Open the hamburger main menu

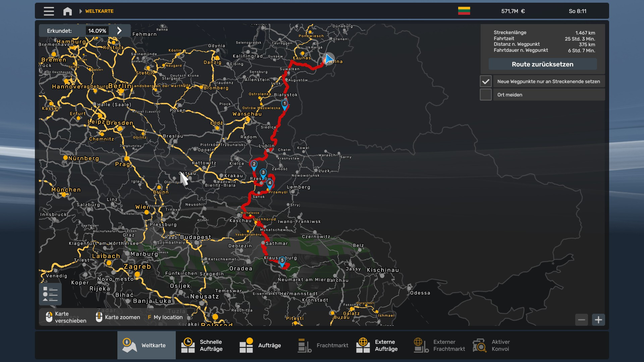pos(49,11)
